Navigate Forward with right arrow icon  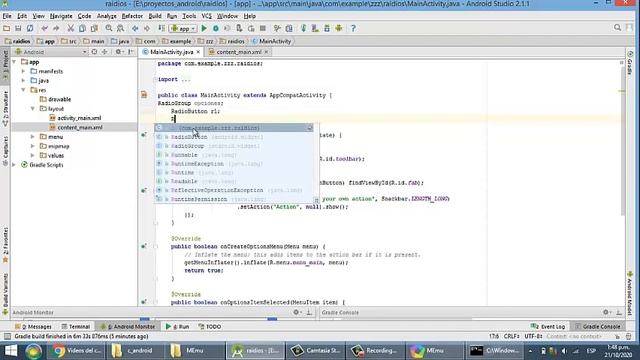point(147,28)
